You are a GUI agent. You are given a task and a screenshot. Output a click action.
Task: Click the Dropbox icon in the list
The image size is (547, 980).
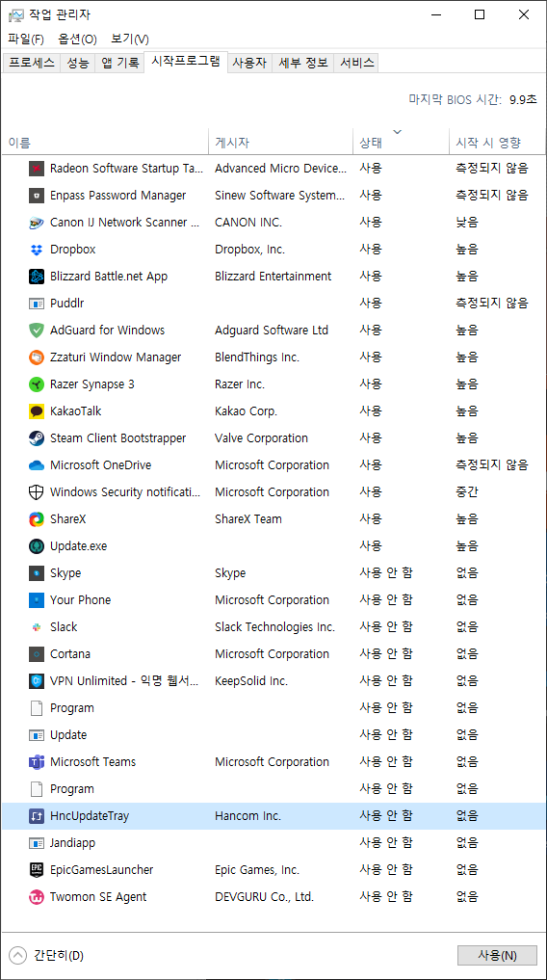coord(37,250)
